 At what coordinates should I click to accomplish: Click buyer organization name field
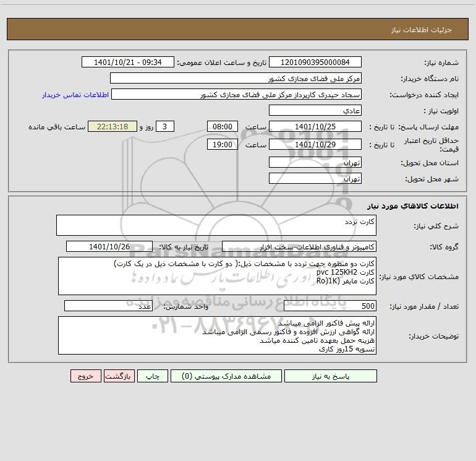tap(236, 78)
